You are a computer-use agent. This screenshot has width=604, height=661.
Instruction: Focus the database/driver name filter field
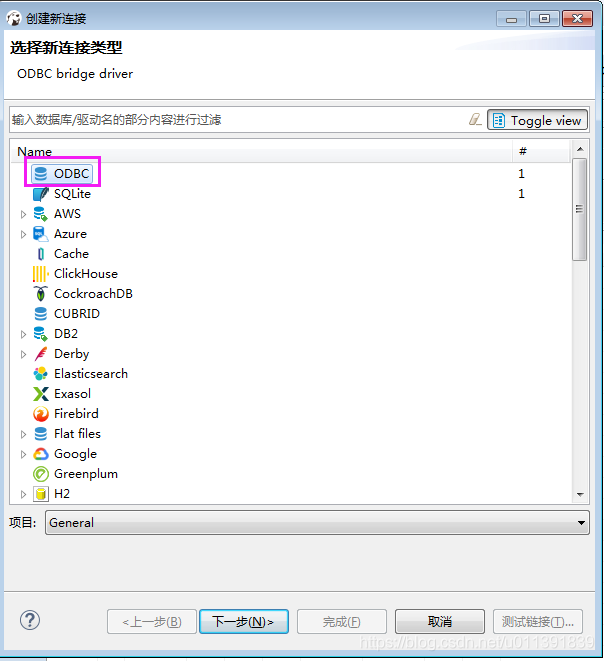pyautogui.click(x=238, y=120)
